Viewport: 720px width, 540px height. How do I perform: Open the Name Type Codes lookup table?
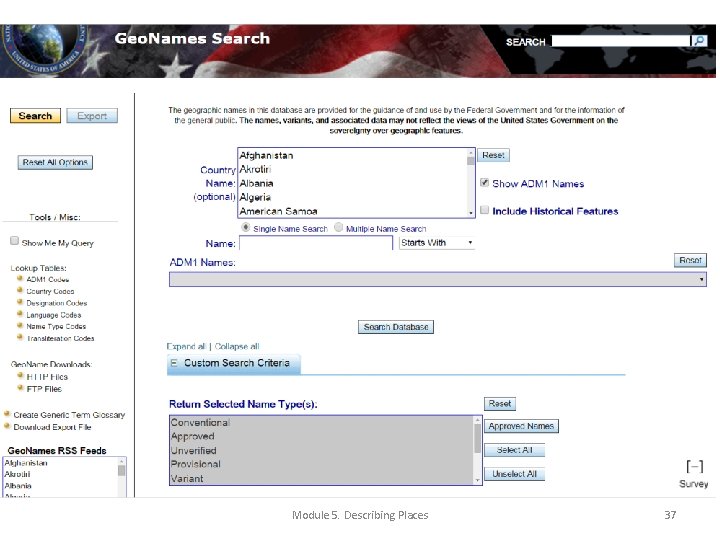click(56, 326)
